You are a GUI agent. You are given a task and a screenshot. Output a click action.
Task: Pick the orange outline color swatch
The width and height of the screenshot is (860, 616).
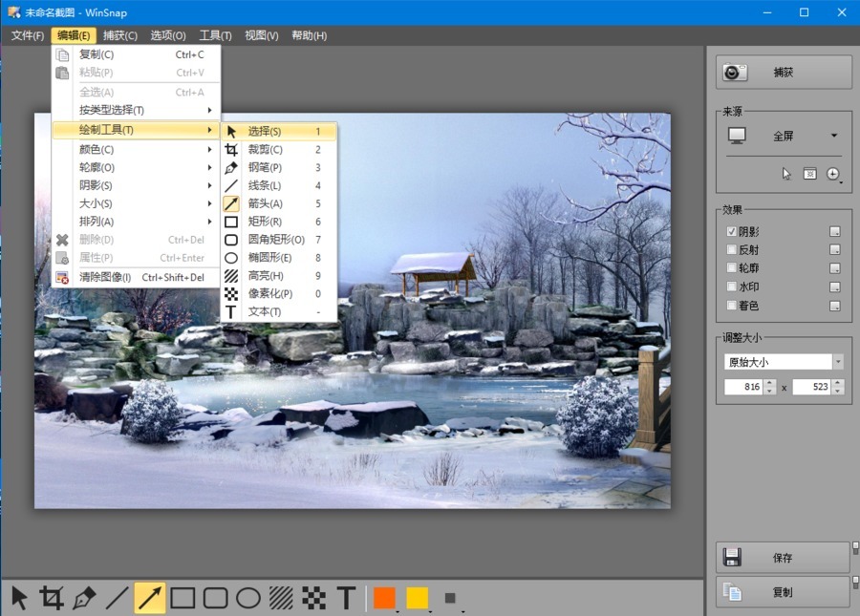384,598
